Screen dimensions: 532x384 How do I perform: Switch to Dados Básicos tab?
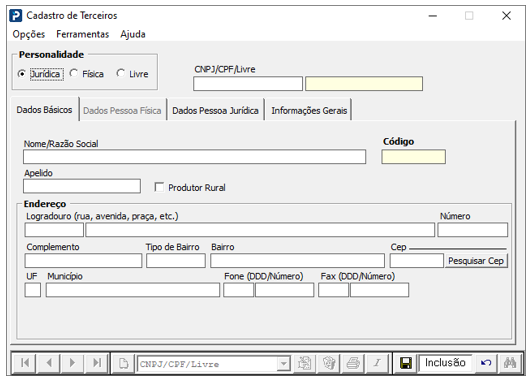coord(44,110)
